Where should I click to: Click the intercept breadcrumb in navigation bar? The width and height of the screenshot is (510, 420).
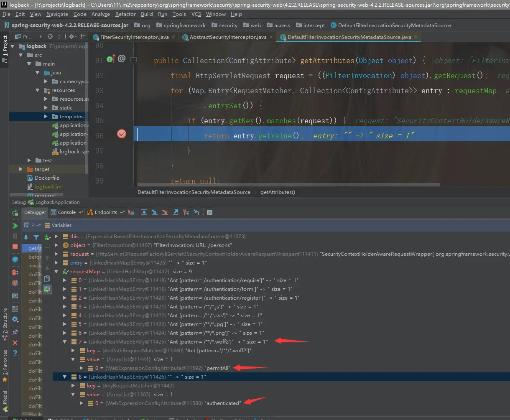[x=314, y=25]
